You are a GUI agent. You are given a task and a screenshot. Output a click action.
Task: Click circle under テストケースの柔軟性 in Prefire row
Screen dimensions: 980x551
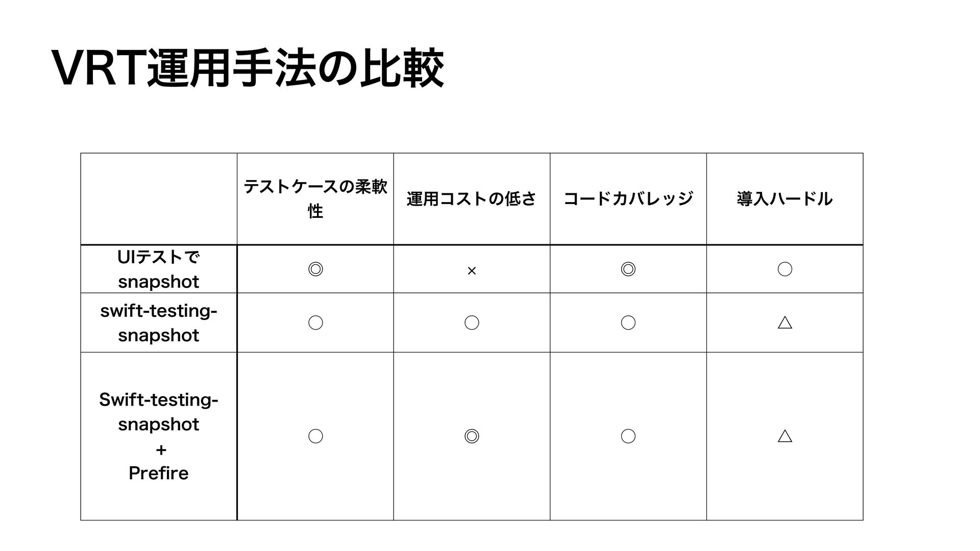[x=315, y=436]
